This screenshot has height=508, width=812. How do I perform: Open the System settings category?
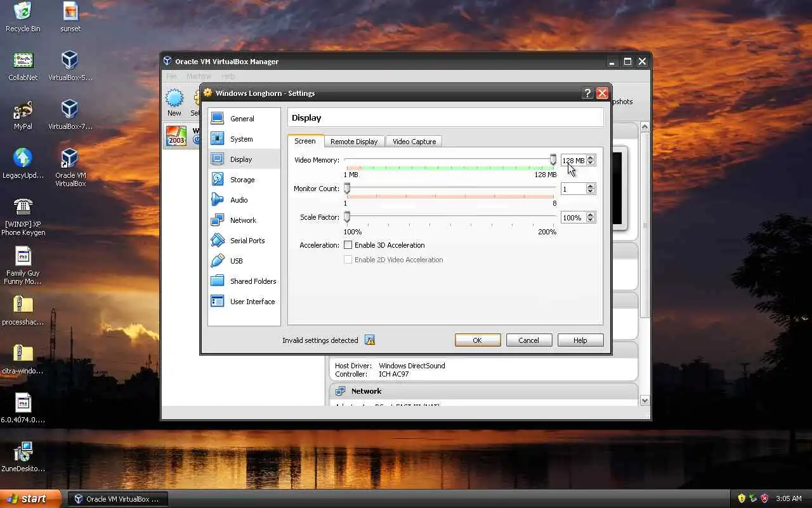[244, 139]
